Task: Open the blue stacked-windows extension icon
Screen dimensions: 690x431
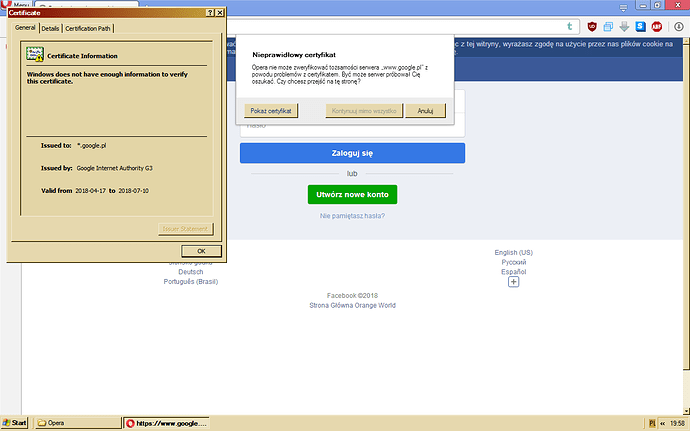Action: coord(608,27)
